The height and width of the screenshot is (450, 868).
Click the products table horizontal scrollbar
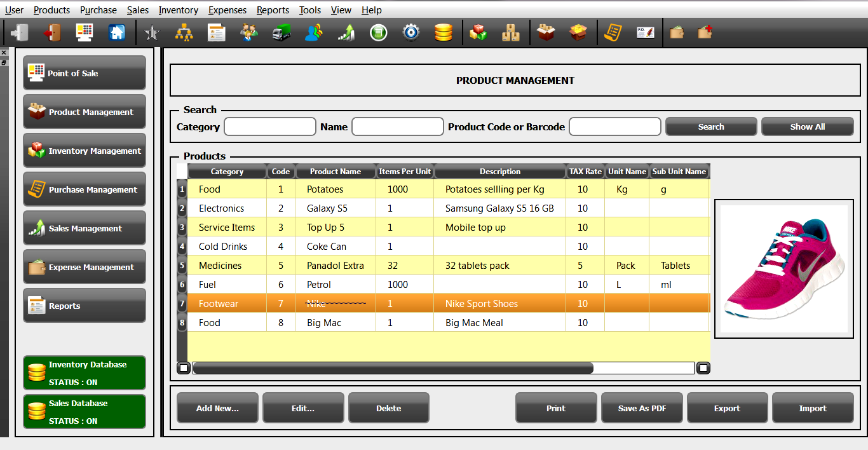[x=393, y=368]
